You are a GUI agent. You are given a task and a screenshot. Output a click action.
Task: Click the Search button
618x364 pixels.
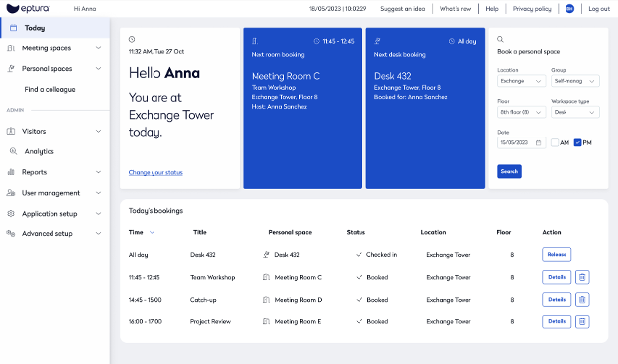tap(509, 171)
